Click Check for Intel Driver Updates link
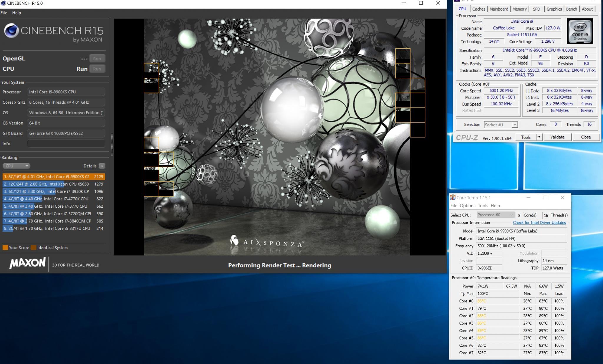603x364 pixels. click(539, 223)
